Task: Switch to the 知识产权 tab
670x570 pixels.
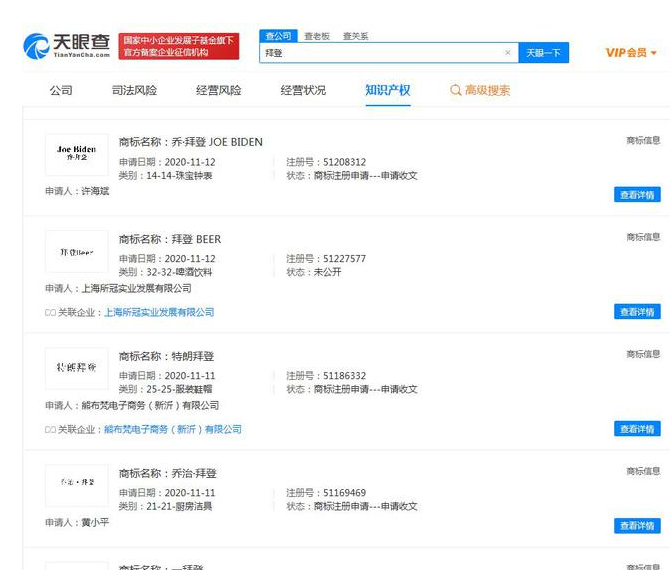Action: (x=388, y=90)
